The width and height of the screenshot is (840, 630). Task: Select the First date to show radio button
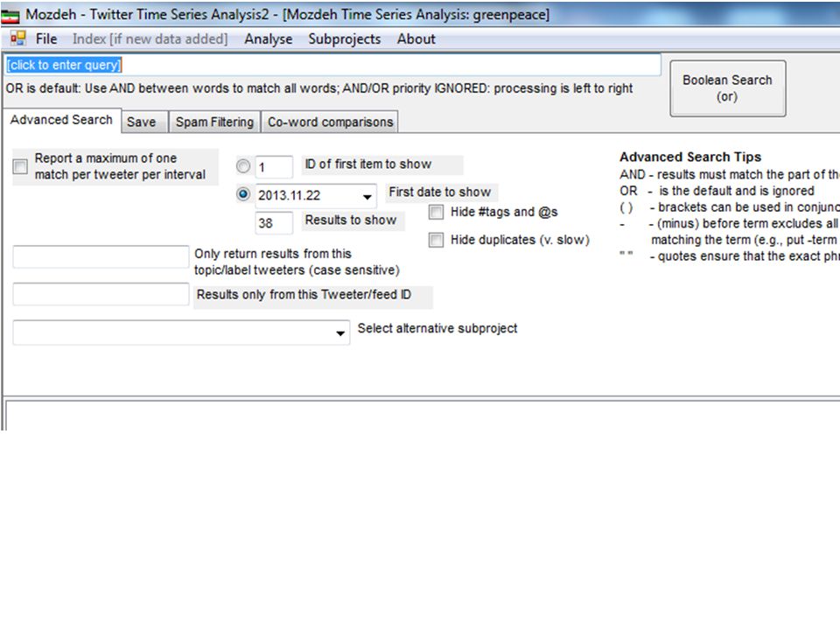tap(243, 194)
